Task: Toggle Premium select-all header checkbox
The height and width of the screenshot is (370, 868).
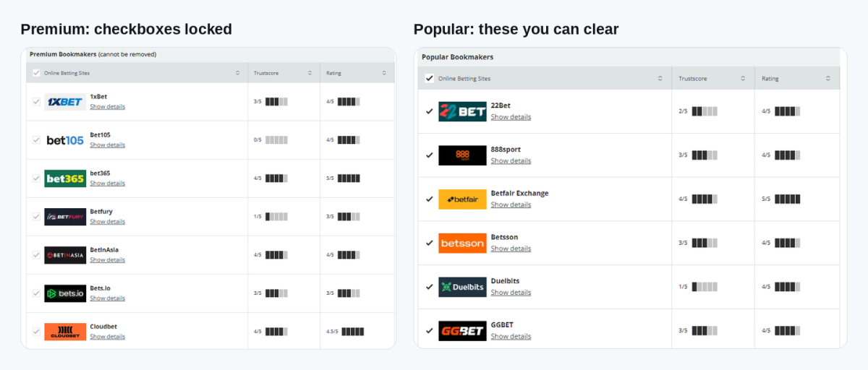Action: (x=36, y=73)
